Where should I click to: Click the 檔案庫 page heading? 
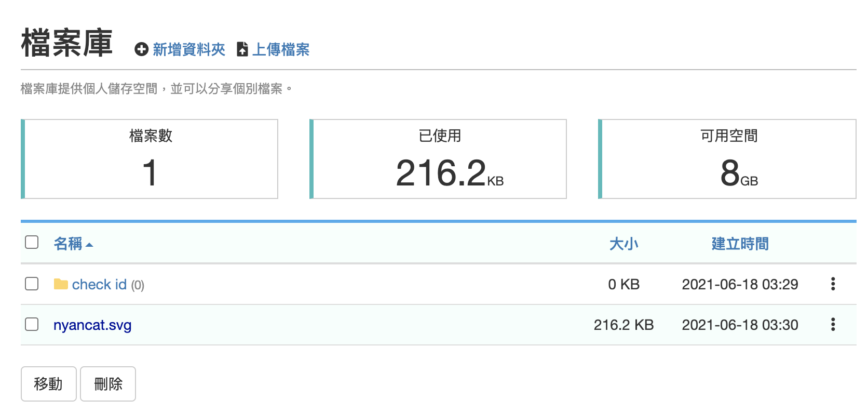pos(67,43)
